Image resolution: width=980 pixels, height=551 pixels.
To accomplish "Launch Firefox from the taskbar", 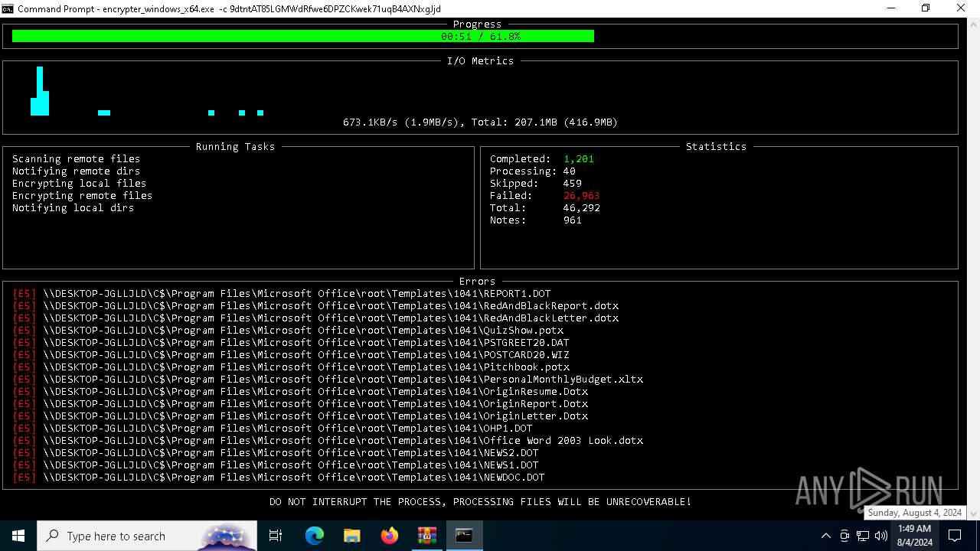I will 389,536.
